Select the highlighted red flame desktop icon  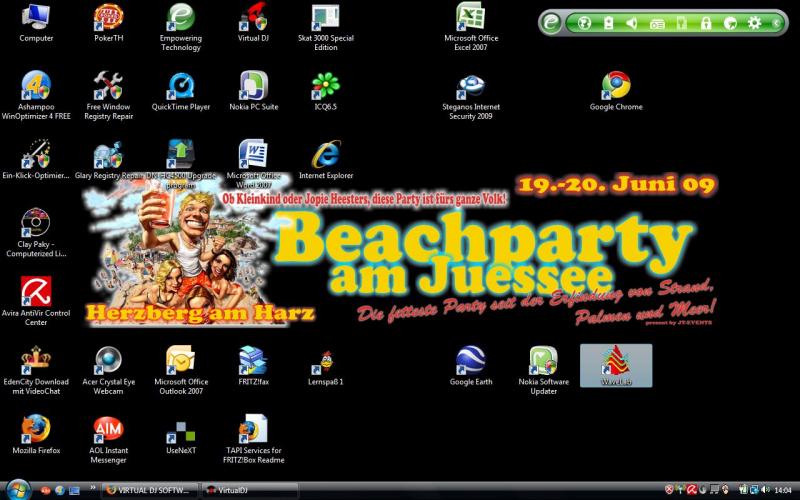[616, 365]
